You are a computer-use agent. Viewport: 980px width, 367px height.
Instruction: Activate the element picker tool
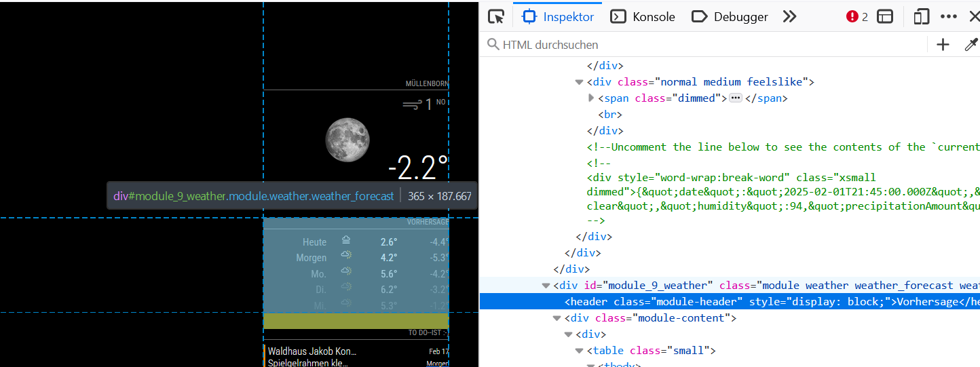coord(497,17)
